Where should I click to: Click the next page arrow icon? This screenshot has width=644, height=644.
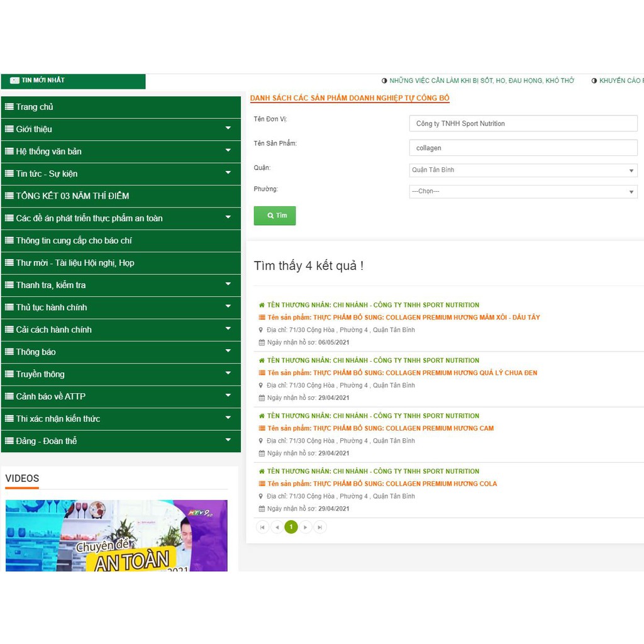click(x=306, y=527)
